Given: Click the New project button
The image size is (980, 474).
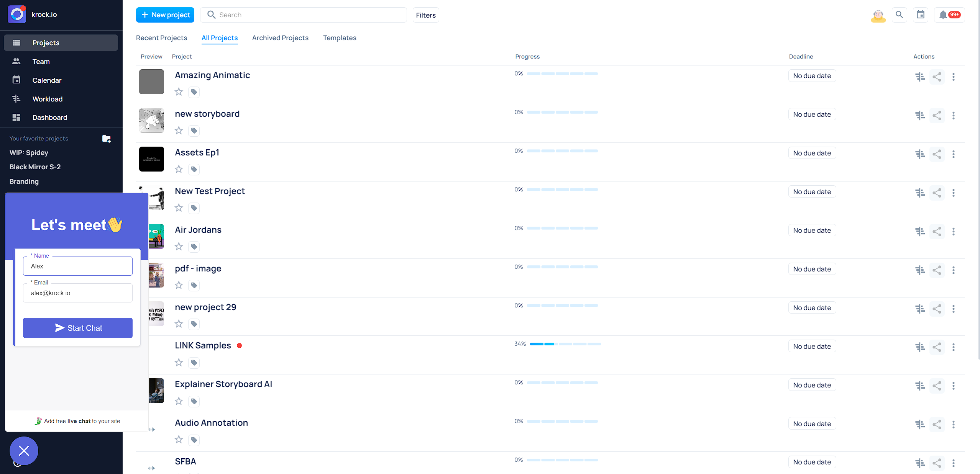Looking at the screenshot, I should pos(165,15).
